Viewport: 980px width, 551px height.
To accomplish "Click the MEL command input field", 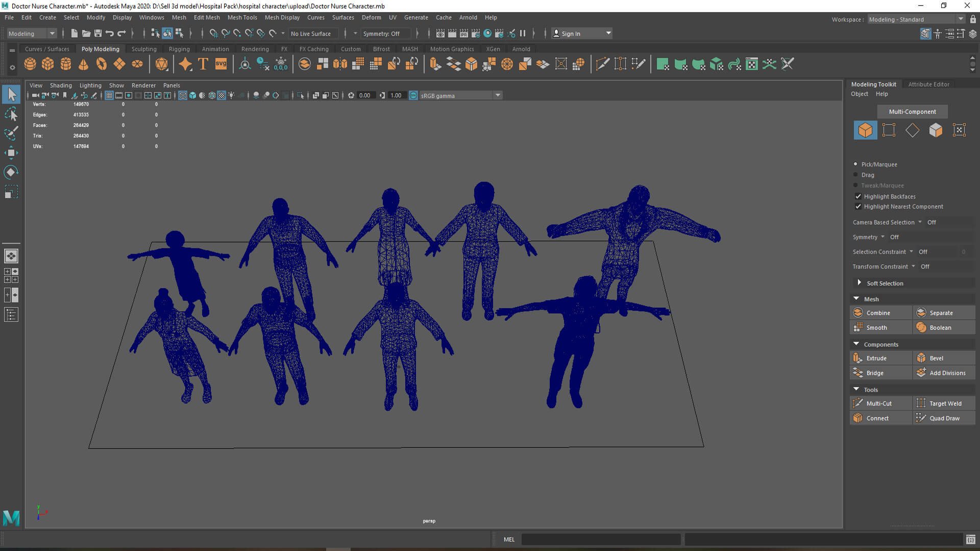I will 601,539.
